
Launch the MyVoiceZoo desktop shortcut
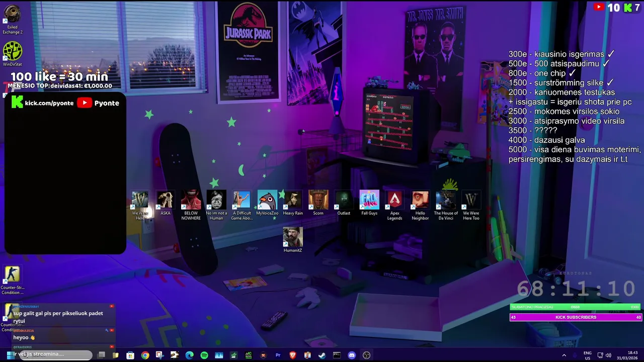[x=267, y=203]
